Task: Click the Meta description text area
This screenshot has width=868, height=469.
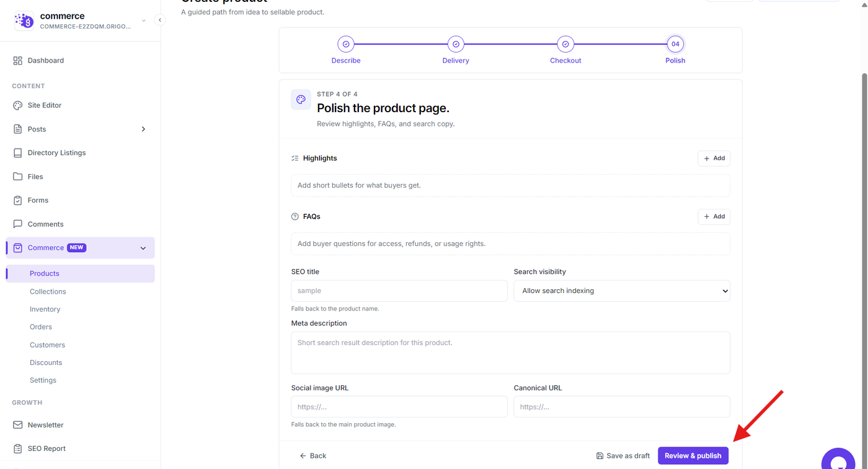Action: pyautogui.click(x=510, y=353)
